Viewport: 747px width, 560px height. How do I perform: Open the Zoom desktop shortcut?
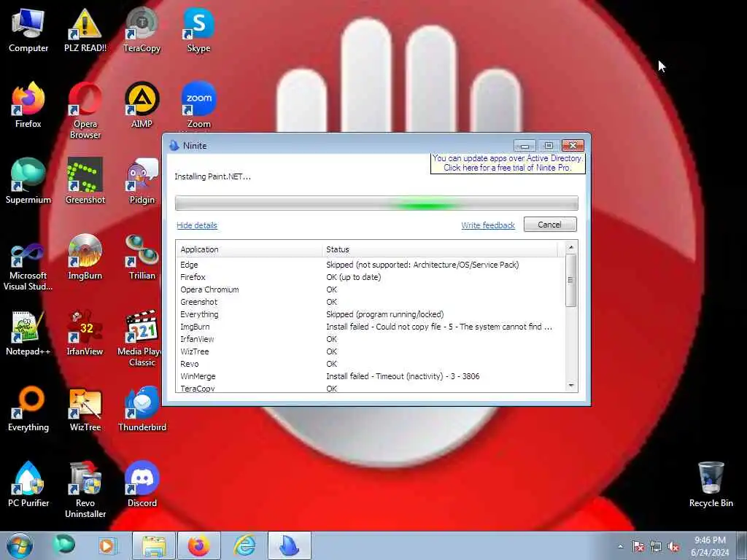(x=198, y=105)
